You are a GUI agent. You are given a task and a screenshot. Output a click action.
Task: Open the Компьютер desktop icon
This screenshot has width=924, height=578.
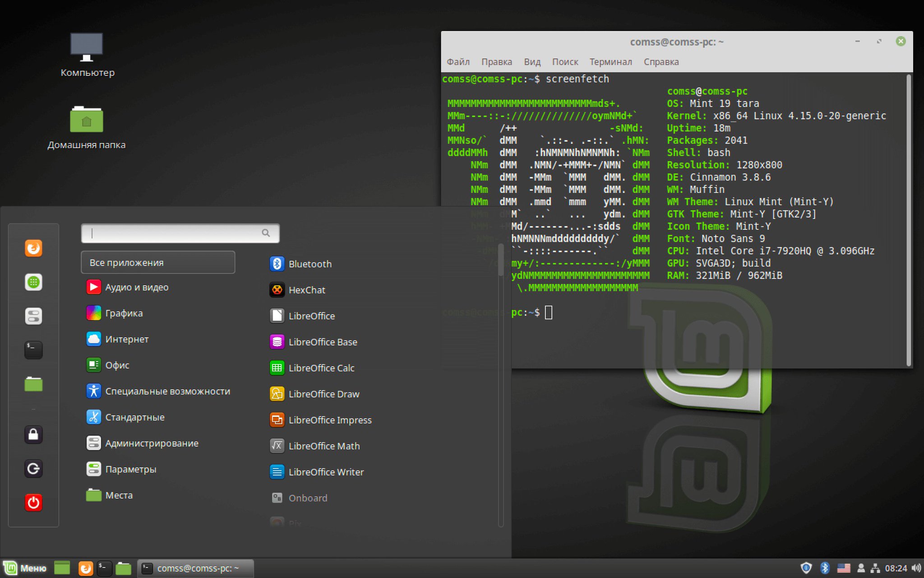pos(87,54)
